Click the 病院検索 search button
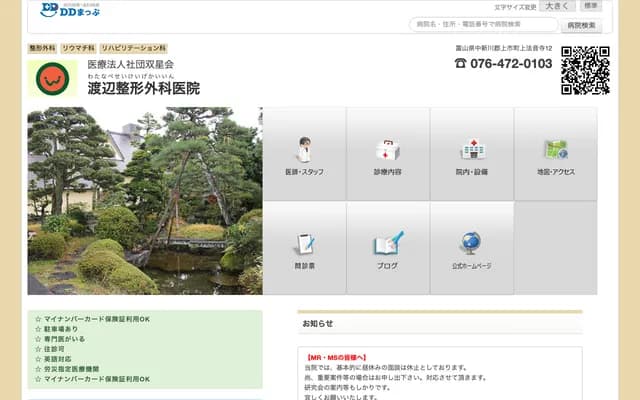640x400 pixels. (581, 25)
